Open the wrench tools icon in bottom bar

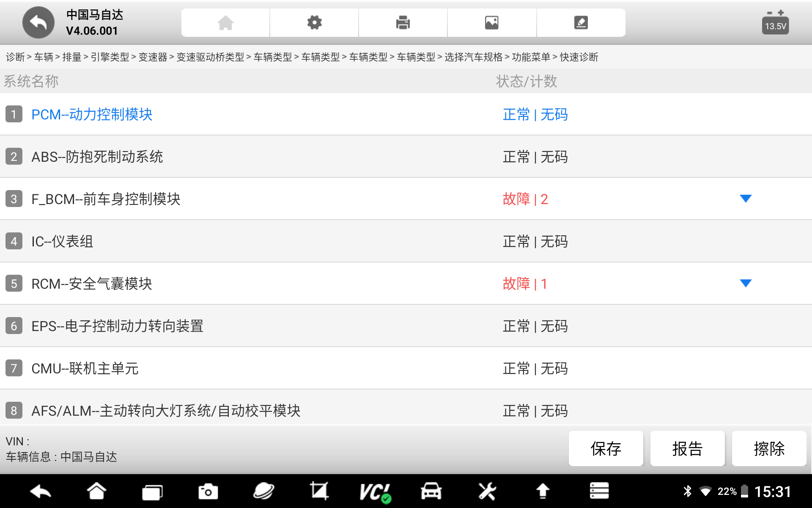[x=487, y=491]
